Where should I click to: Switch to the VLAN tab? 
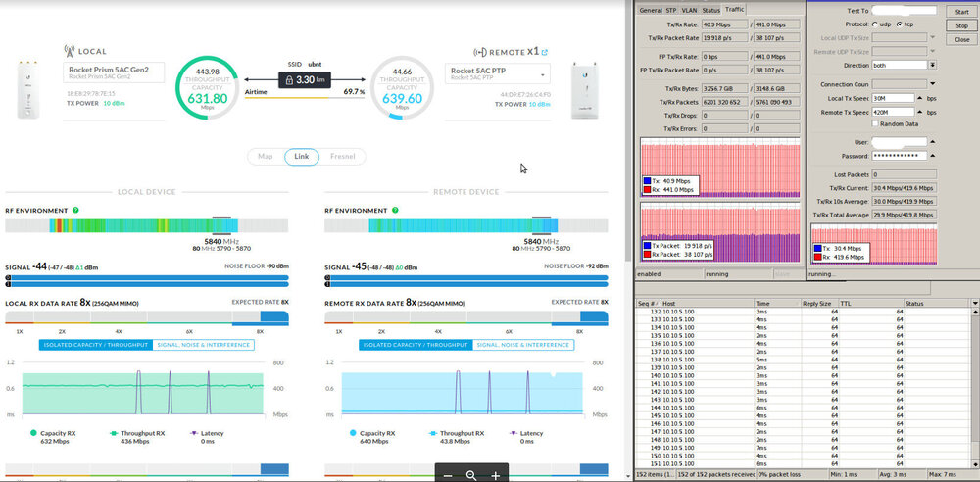click(x=690, y=10)
